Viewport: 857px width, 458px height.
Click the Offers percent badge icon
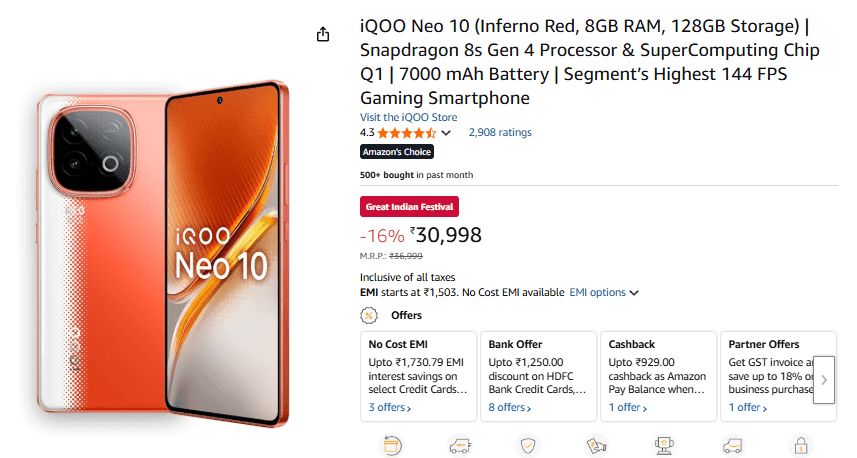(x=369, y=315)
